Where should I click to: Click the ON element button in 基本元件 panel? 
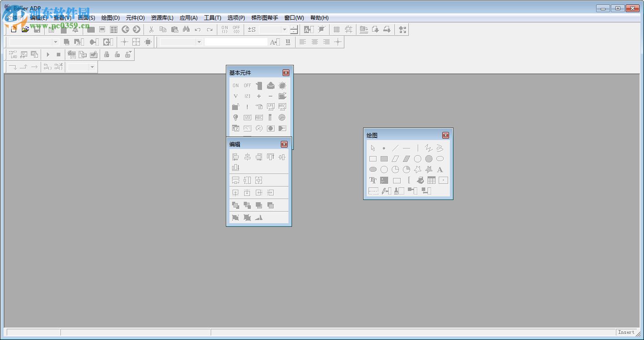[236, 85]
